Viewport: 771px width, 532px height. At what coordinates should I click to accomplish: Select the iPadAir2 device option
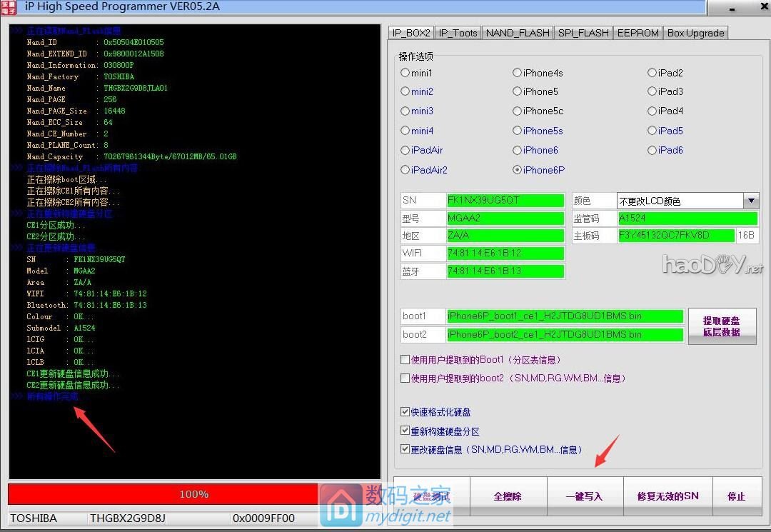(405, 171)
